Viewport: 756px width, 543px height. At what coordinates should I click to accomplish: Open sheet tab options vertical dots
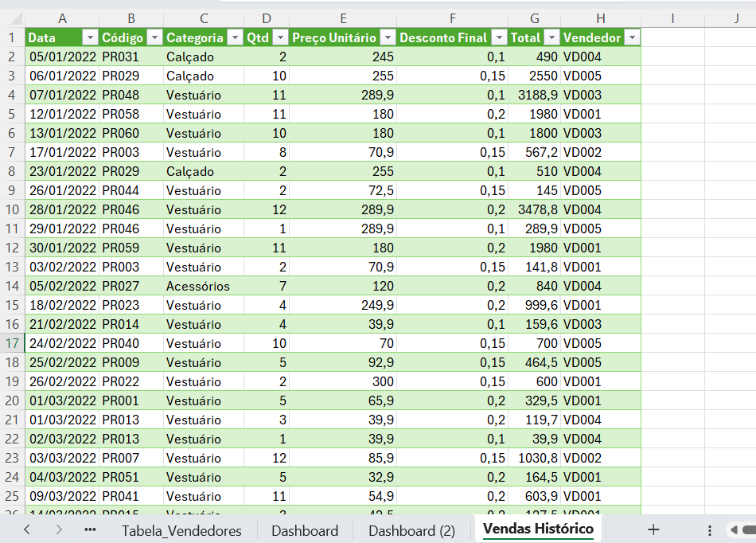(709, 530)
